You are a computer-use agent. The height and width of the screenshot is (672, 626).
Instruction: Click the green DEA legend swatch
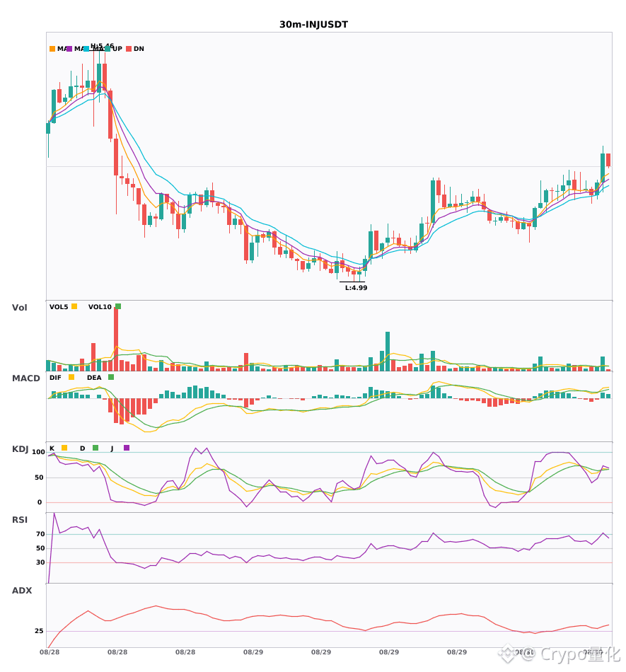[x=111, y=377]
